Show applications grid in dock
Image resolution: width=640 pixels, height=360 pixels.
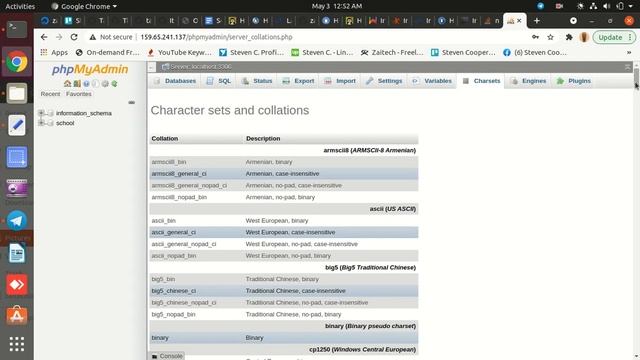click(17, 344)
